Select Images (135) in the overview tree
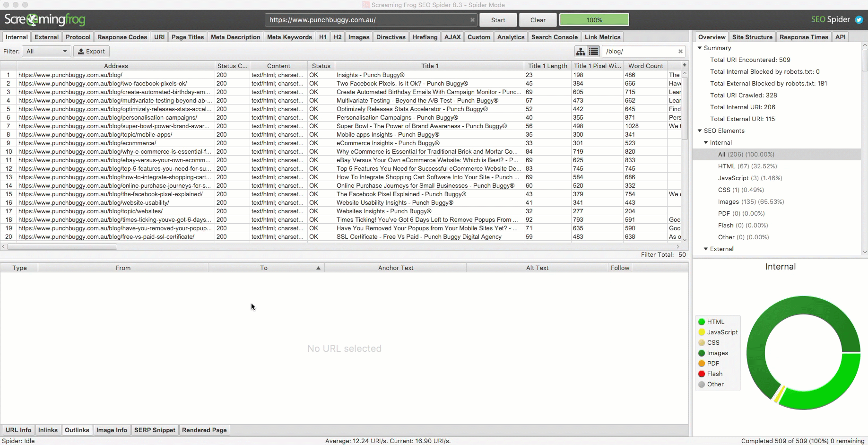The image size is (868, 445). [x=751, y=201]
